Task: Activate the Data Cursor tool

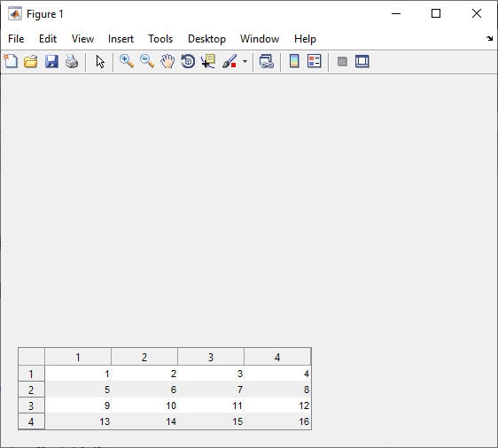Action: (x=208, y=61)
